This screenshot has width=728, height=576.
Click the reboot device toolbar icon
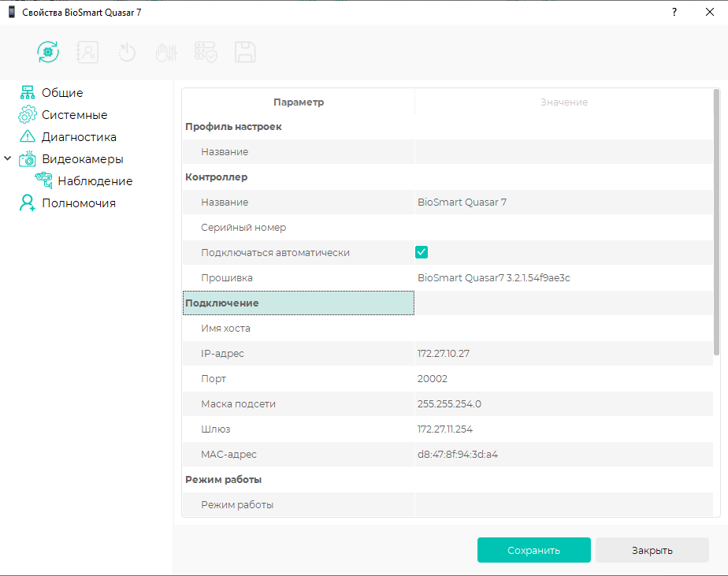(x=126, y=52)
